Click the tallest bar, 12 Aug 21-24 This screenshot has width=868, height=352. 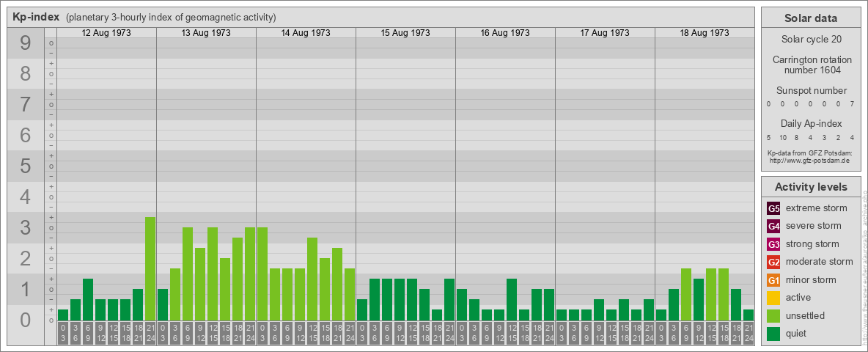[150, 268]
